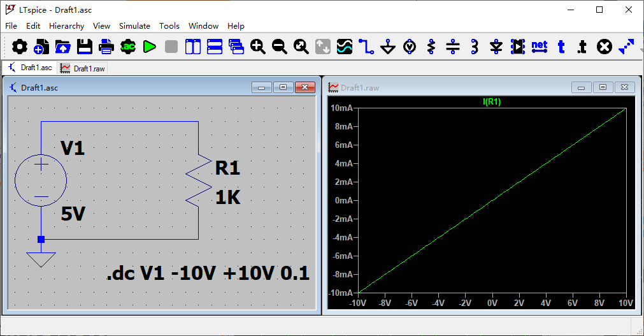Viewport: 644px width, 336px height.
Task: Place a resistor tool
Action: [x=431, y=47]
